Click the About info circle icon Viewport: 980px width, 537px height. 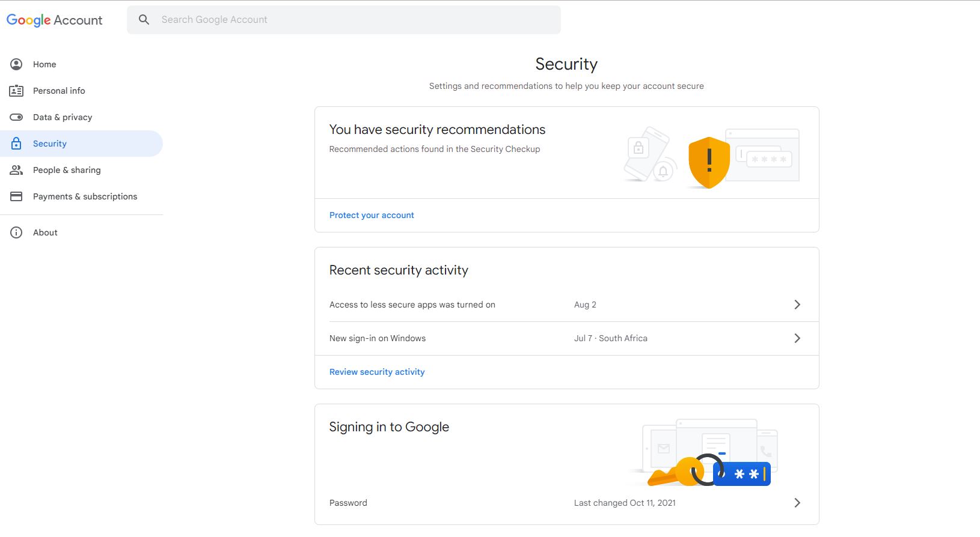click(16, 232)
